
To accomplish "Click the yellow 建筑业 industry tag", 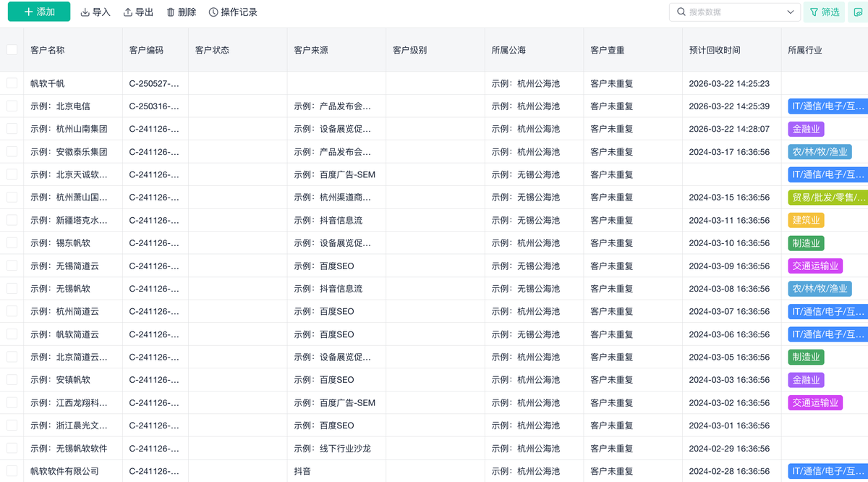I will point(806,220).
